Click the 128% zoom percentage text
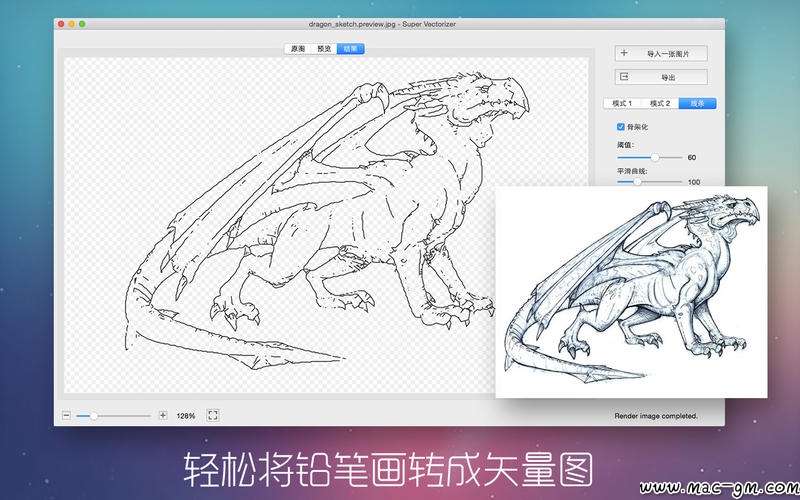This screenshot has height=500, width=800. click(186, 416)
